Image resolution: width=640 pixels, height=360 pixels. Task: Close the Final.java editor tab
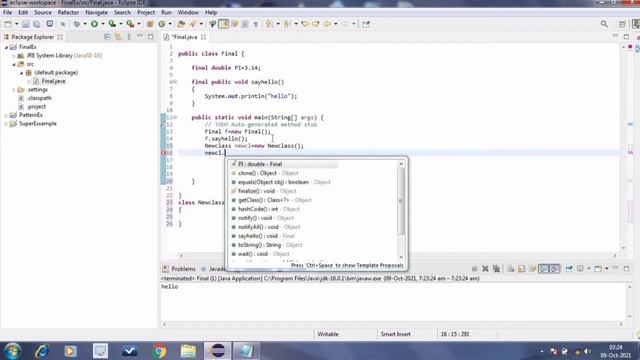click(x=203, y=37)
